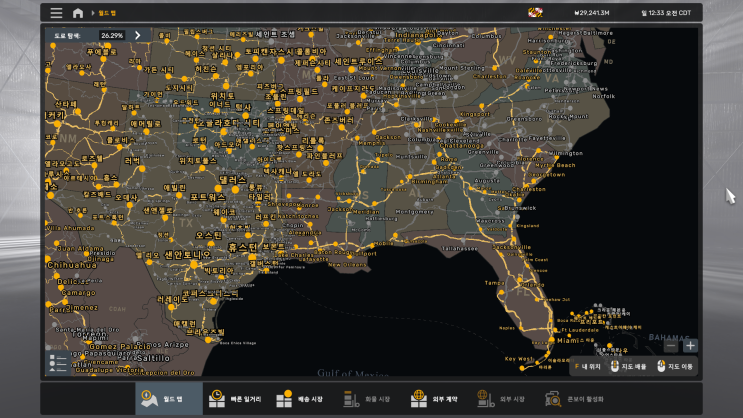
Task: Go to the home screen icon
Action: (78, 13)
